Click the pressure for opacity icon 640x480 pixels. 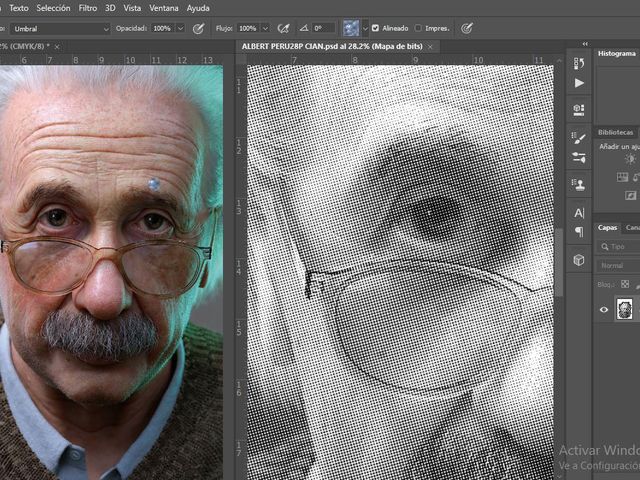pyautogui.click(x=198, y=28)
